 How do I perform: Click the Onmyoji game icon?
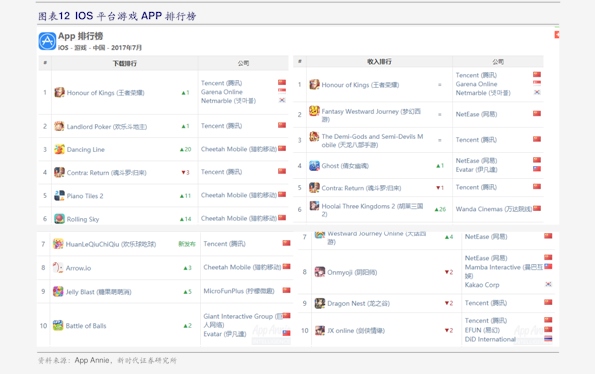pos(320,272)
